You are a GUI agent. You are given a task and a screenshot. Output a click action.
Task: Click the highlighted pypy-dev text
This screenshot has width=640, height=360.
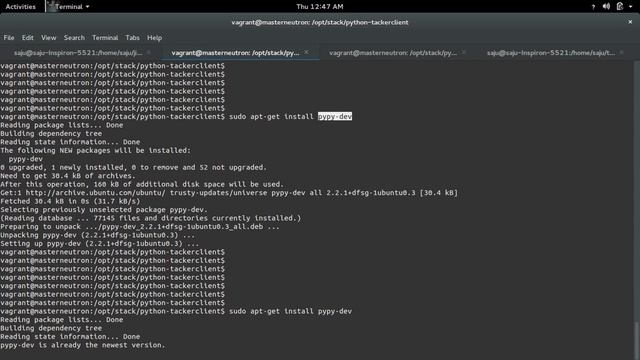[335, 117]
